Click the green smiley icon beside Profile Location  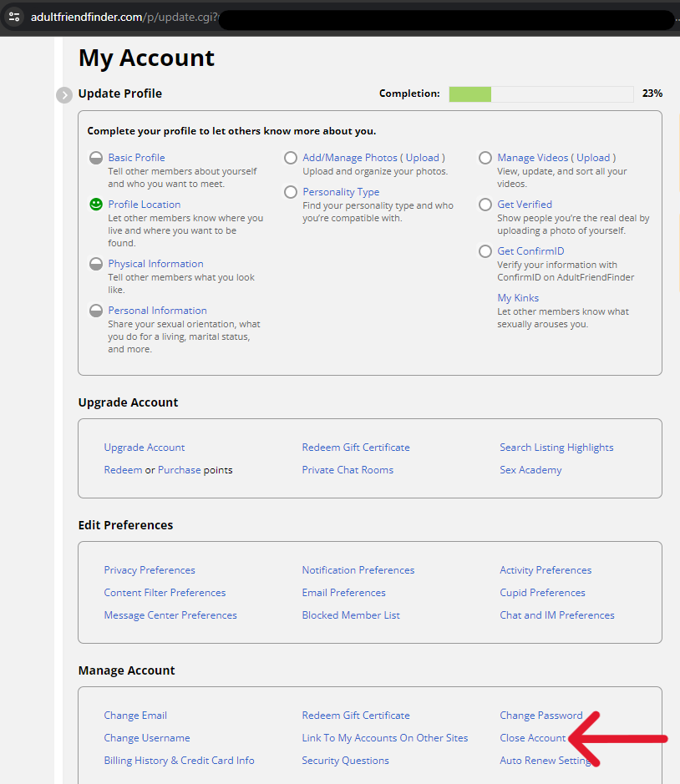coord(96,205)
